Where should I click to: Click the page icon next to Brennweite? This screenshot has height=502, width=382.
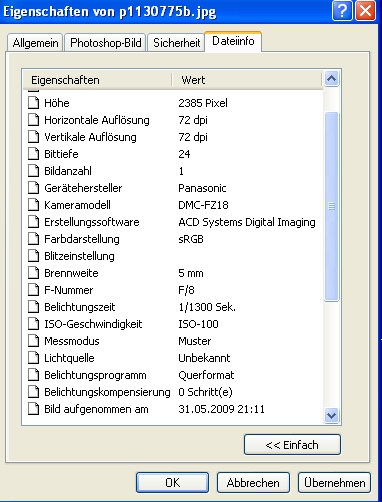(x=33, y=273)
